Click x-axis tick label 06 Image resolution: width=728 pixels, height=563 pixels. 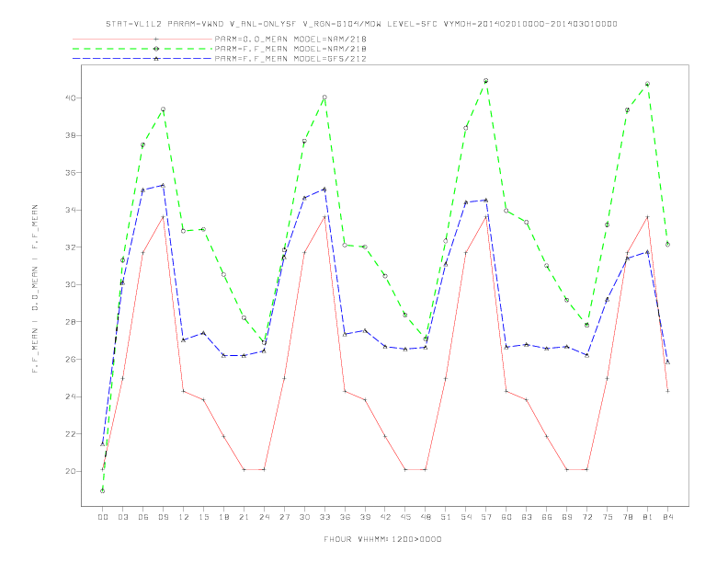pyautogui.click(x=143, y=517)
